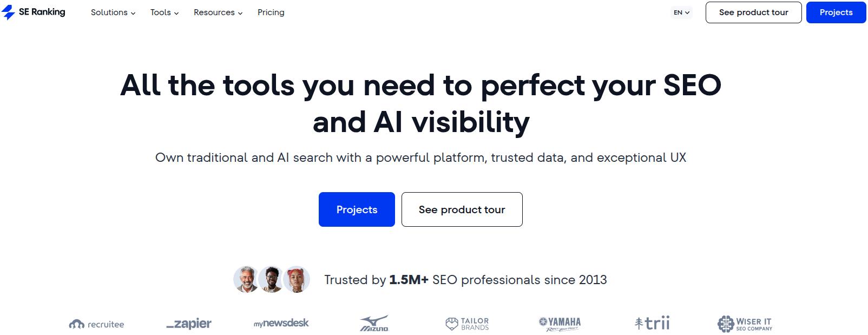
Task: Click the SE Ranking logo
Action: [x=35, y=12]
